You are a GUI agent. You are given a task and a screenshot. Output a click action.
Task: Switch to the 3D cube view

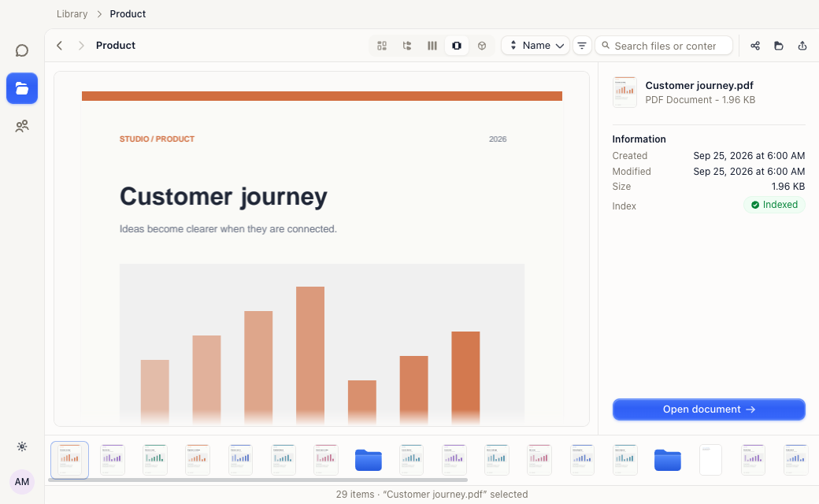482,46
